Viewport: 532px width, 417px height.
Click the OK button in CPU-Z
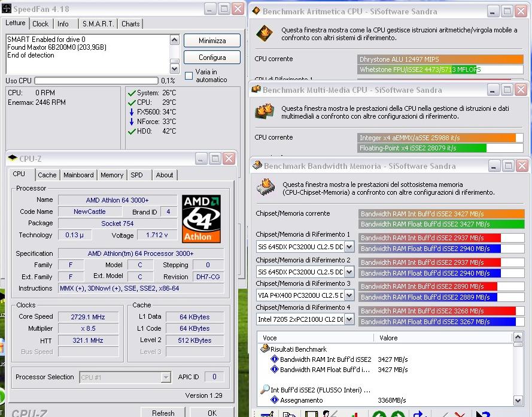click(x=212, y=413)
